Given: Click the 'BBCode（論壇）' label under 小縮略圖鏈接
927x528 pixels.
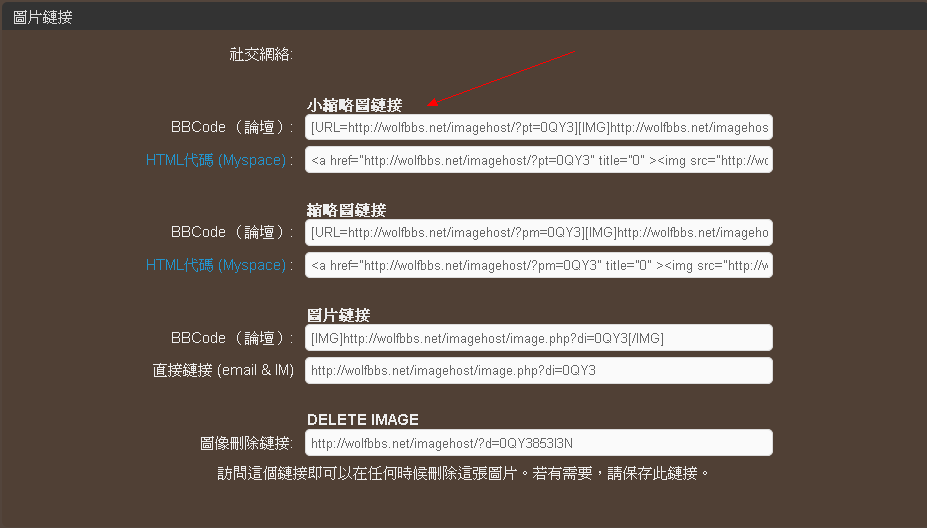Looking at the screenshot, I should 232,127.
